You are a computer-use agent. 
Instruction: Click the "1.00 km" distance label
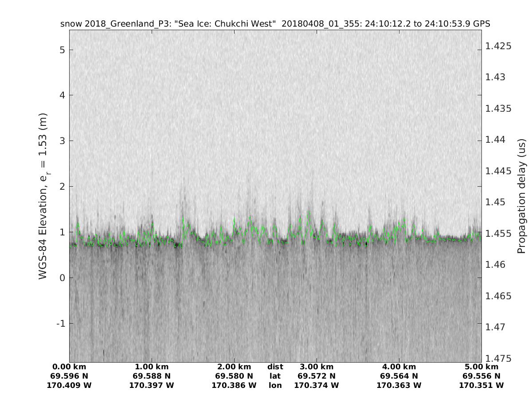(x=152, y=367)
